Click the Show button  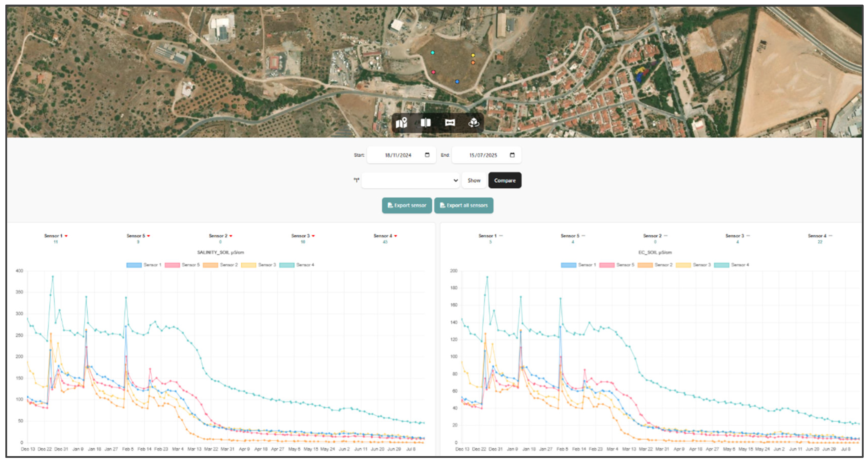coord(474,181)
